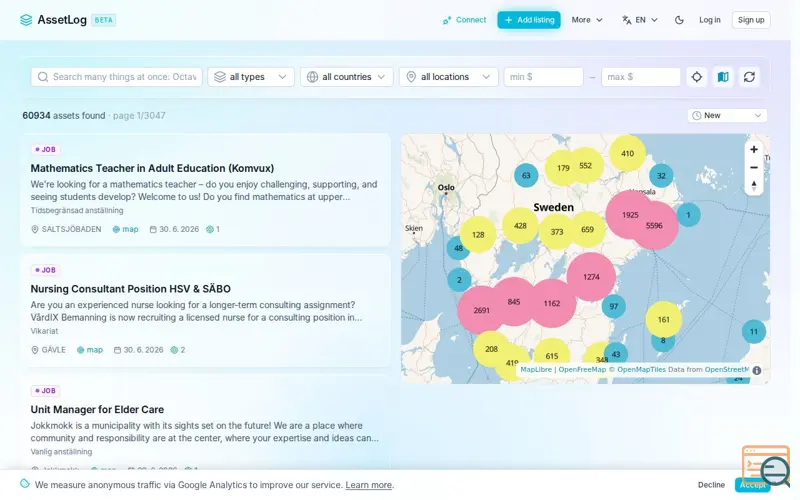Open the MapLibre attribution link
This screenshot has height=500, width=800.
(536, 369)
